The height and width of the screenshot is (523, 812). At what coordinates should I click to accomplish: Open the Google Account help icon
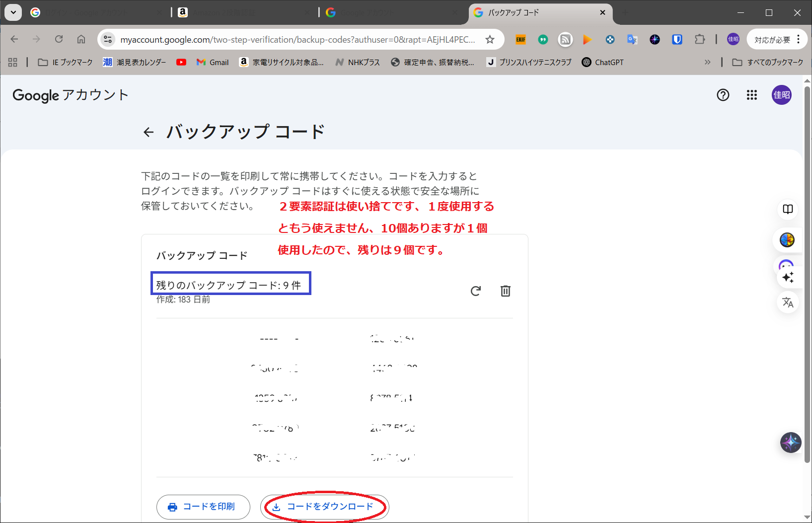pos(723,95)
